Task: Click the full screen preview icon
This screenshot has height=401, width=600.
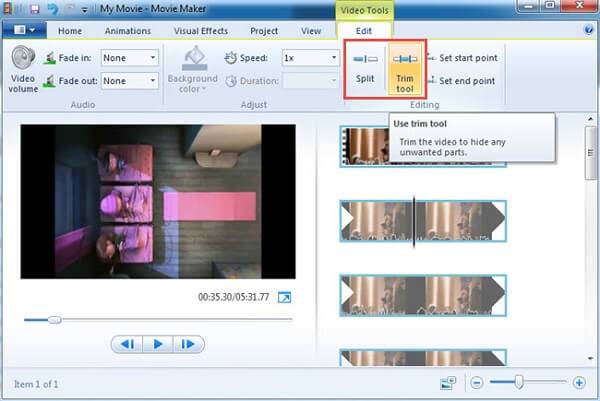Action: pos(284,297)
